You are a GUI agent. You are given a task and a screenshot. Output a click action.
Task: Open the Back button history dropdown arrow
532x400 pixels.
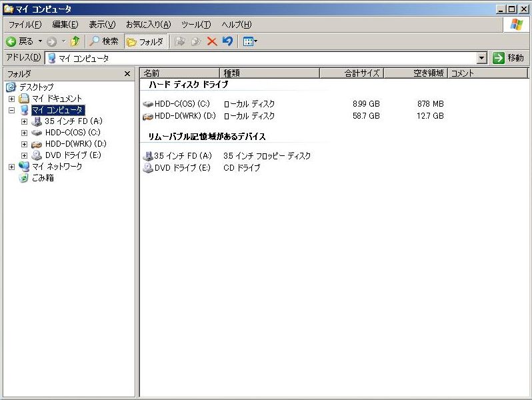[40, 41]
